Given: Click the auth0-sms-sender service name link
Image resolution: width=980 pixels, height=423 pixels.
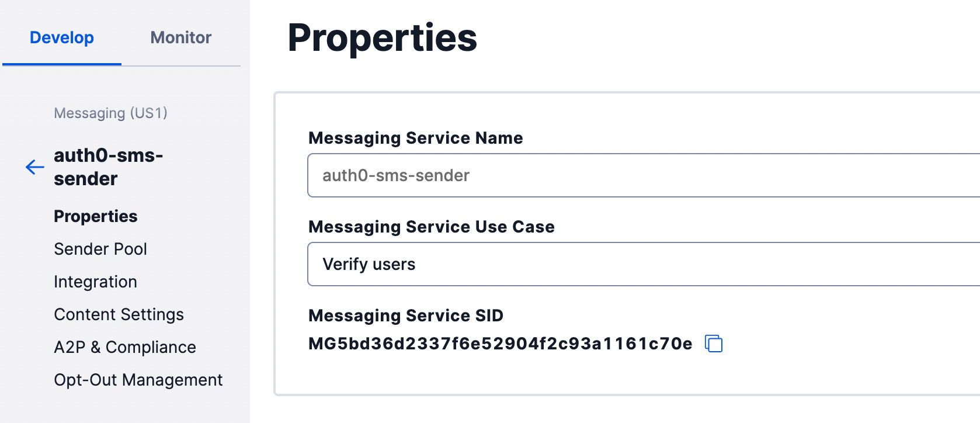Looking at the screenshot, I should pyautogui.click(x=108, y=168).
